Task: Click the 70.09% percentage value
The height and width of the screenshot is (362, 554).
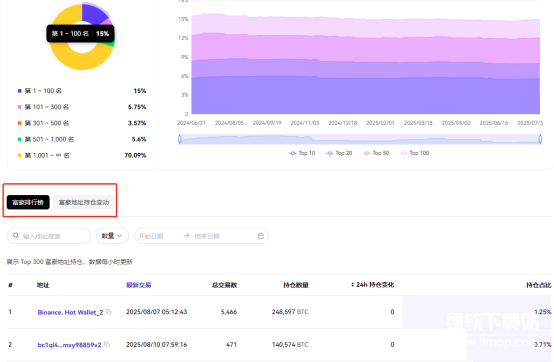Action: coord(135,155)
